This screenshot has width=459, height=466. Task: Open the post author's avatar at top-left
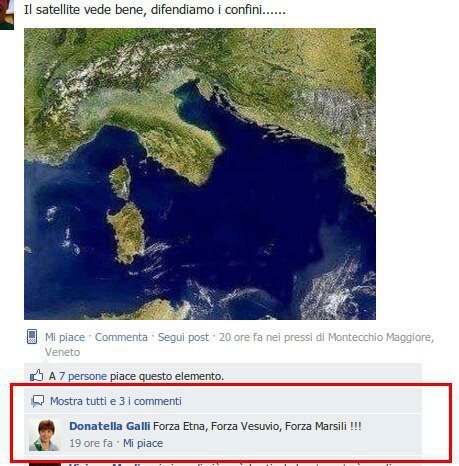point(7,15)
